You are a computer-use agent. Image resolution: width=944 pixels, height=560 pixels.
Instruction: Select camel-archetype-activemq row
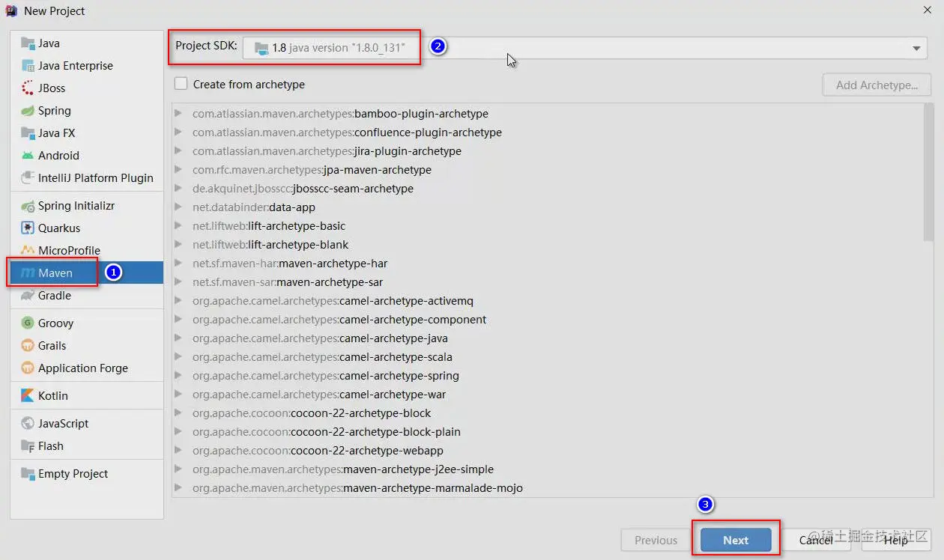pyautogui.click(x=548, y=301)
